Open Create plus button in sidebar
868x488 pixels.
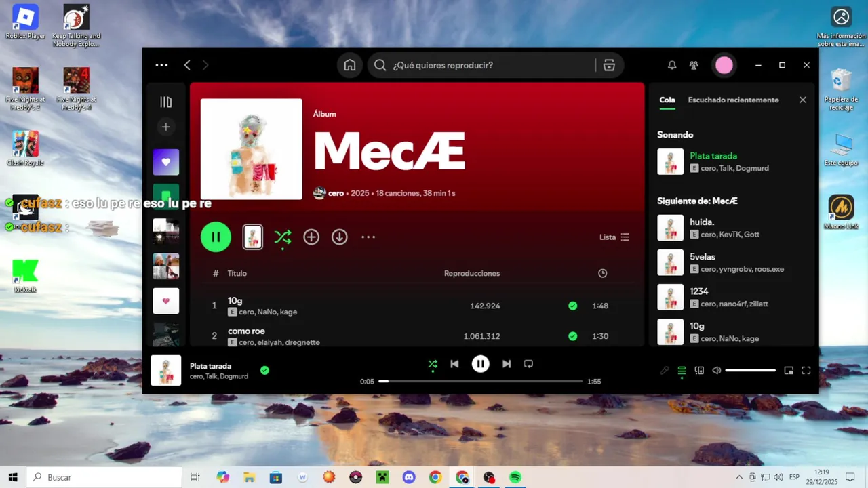pyautogui.click(x=165, y=127)
